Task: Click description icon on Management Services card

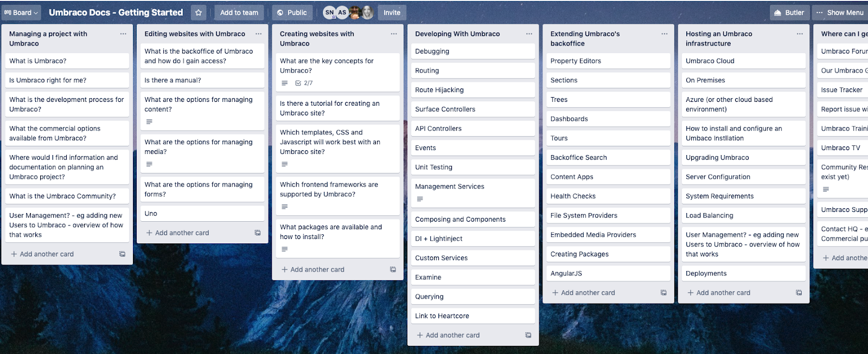Action: pos(420,199)
